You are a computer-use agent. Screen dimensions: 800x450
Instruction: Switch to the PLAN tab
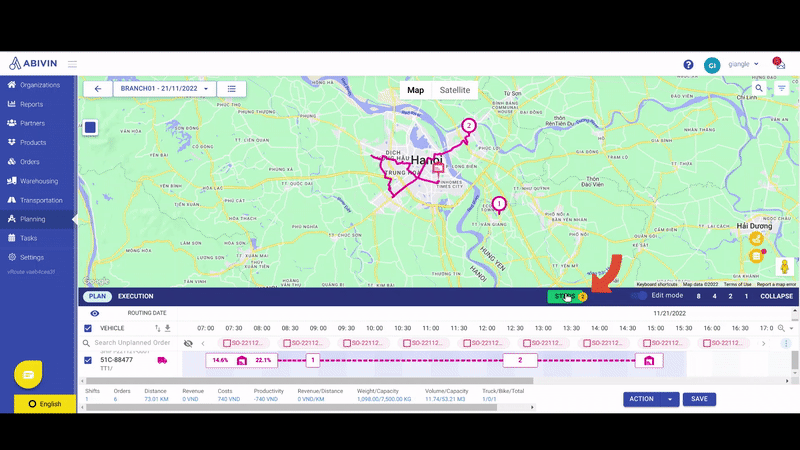97,296
